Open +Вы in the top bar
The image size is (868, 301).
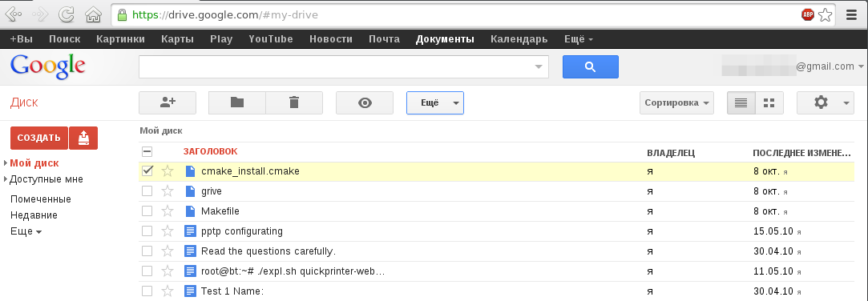coord(21,39)
